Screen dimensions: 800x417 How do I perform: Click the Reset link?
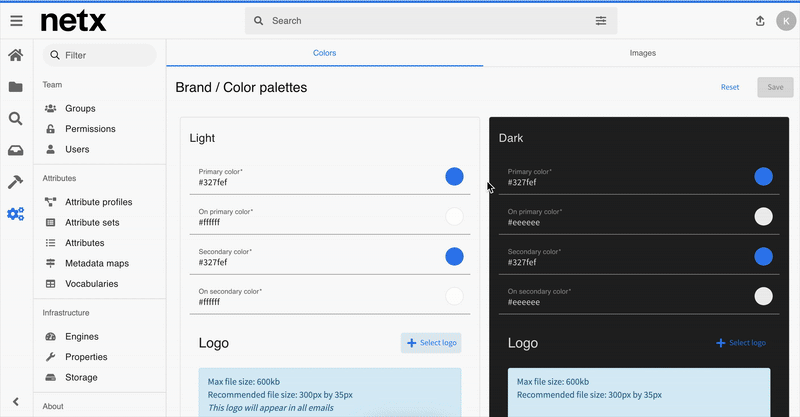click(x=730, y=87)
